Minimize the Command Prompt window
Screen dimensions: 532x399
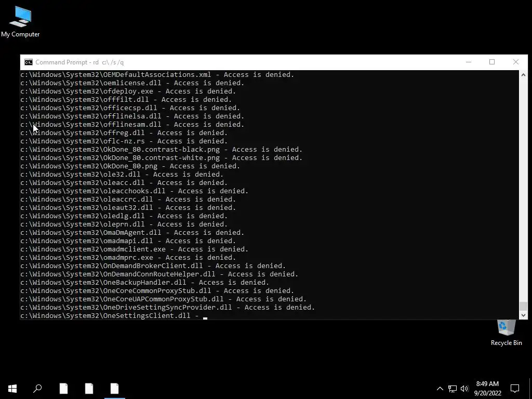[469, 62]
